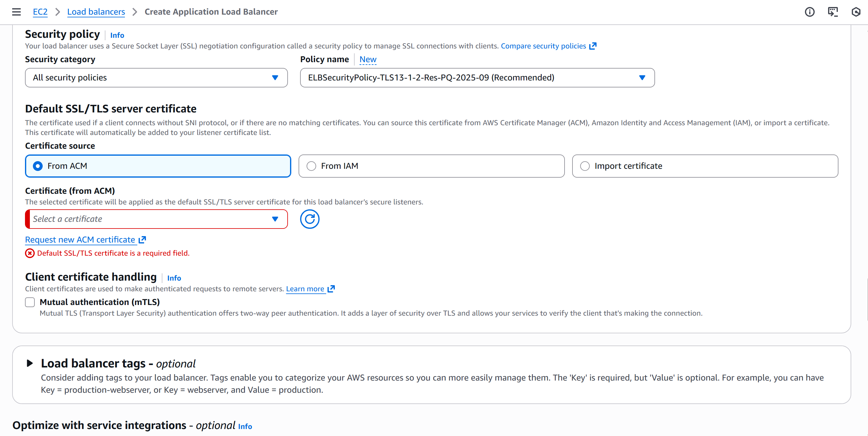
Task: Click external link icon next to Learn more
Action: pyautogui.click(x=331, y=289)
